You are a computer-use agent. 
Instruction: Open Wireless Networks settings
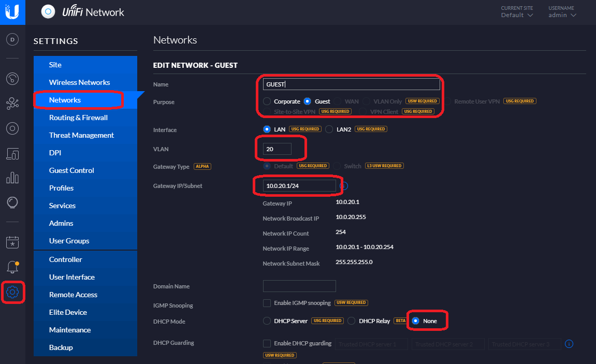click(x=85, y=82)
